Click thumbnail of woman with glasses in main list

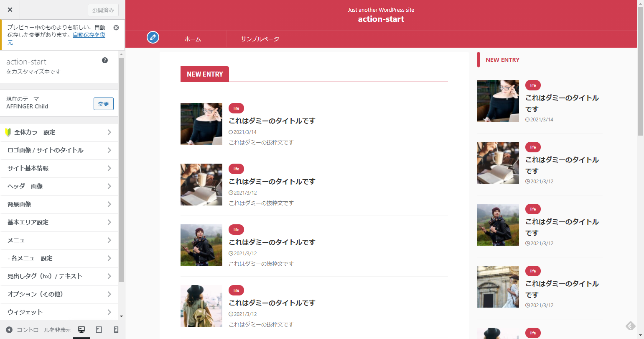[201, 124]
